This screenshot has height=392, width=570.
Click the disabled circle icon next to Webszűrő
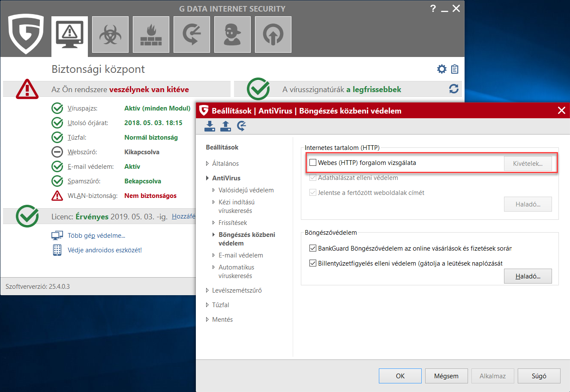[x=57, y=152]
